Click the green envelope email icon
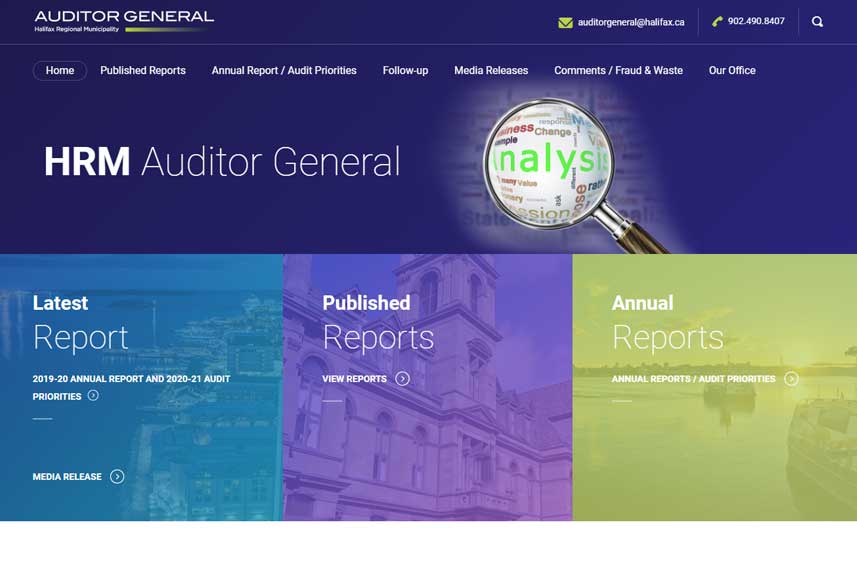 (565, 22)
